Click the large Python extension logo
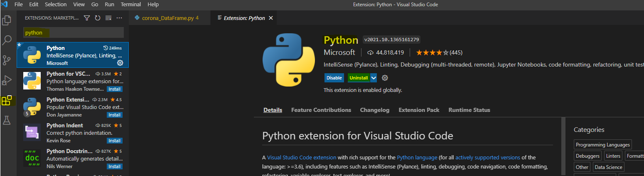 pyautogui.click(x=289, y=60)
